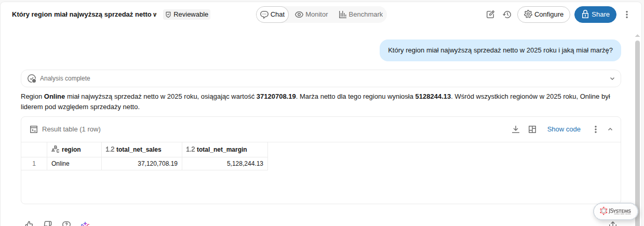Click the Configure button
The width and height of the screenshot is (644, 226).
tap(544, 15)
